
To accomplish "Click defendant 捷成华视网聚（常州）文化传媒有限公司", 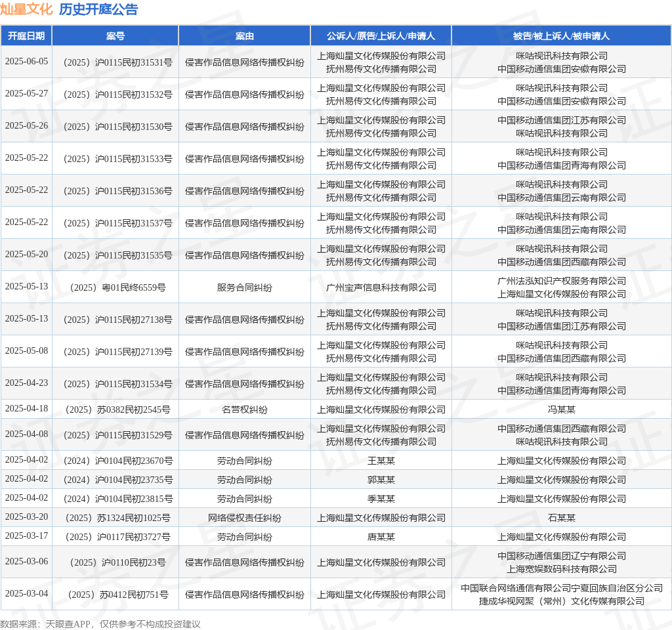I will pos(562,601).
